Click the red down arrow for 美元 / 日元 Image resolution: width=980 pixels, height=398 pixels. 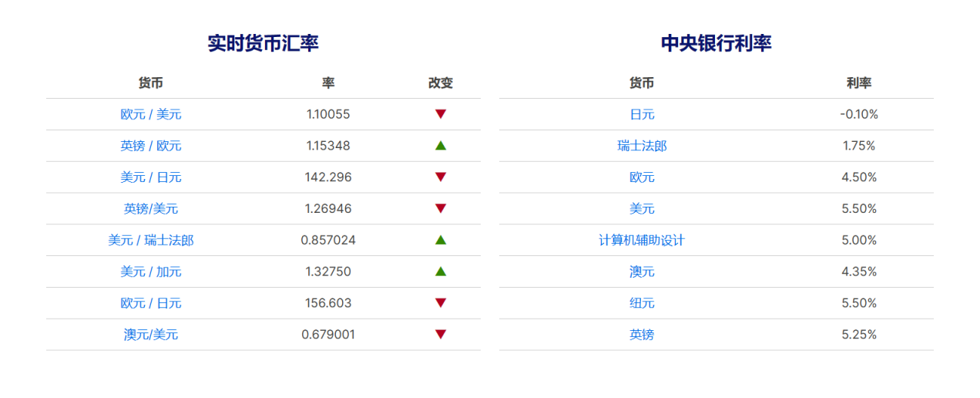[441, 177]
